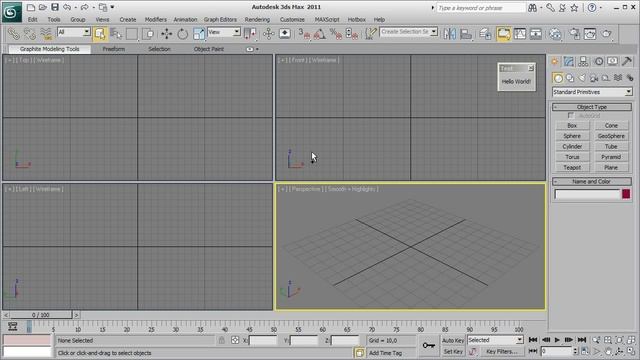Choose the Rectangular Selection Region icon
This screenshot has height=360, width=640.
coord(132,33)
